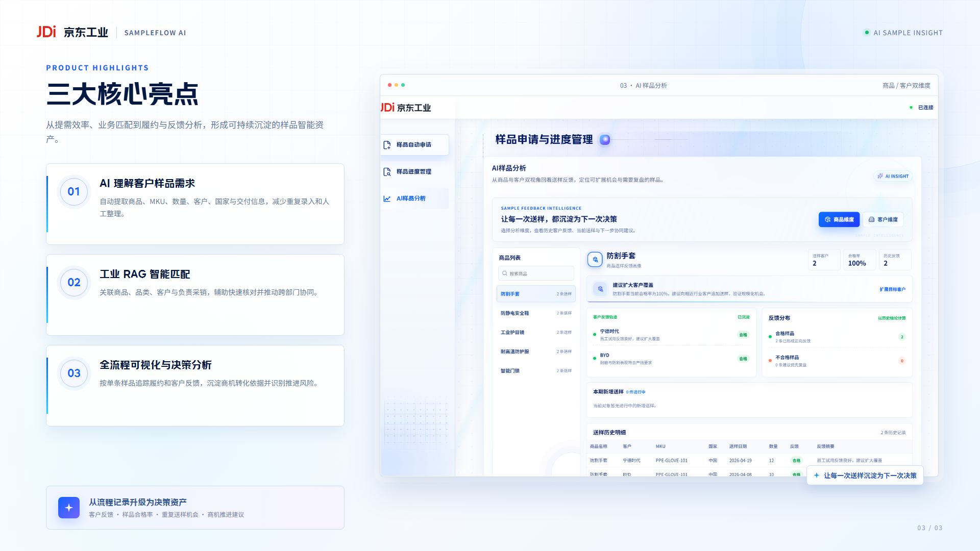This screenshot has width=980, height=551.
Task: Click the product icon next to 防割手套 heading
Action: click(595, 260)
